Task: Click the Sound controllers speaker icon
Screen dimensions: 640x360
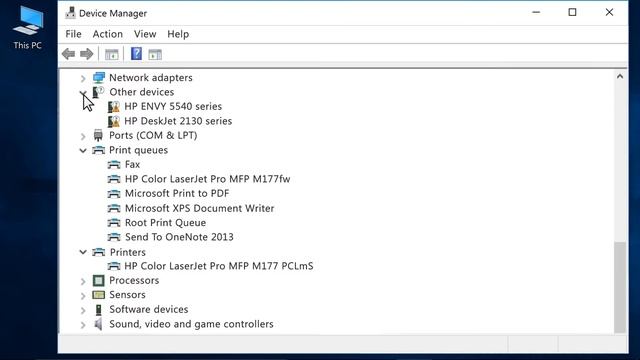Action: [98, 324]
